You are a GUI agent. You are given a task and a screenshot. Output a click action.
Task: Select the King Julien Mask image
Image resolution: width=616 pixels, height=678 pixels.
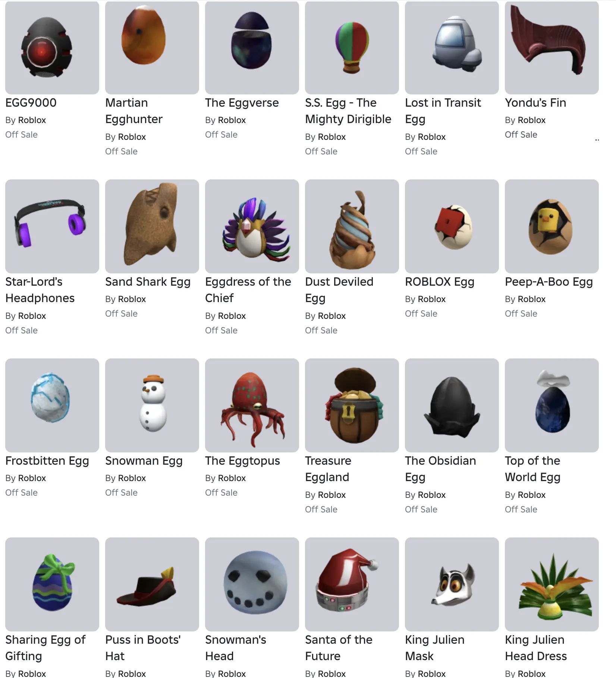coord(452,584)
